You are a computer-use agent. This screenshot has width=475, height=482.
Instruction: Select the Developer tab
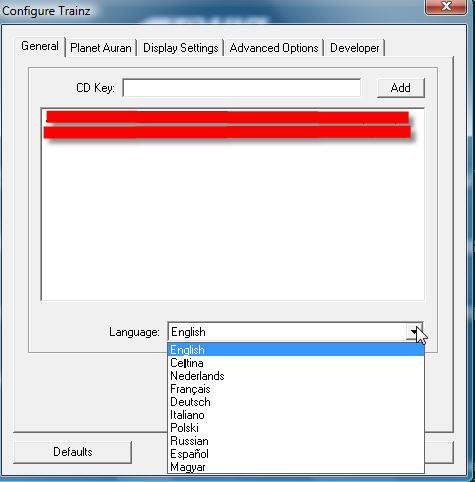tap(354, 48)
